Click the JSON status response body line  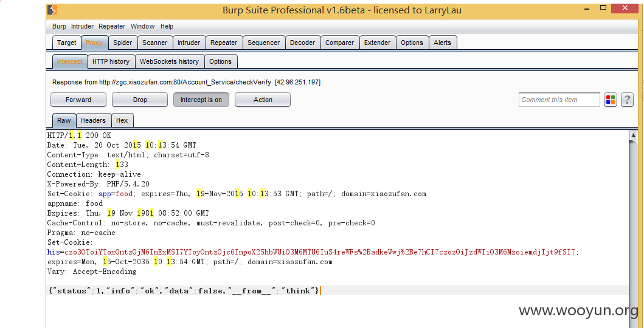(184, 291)
